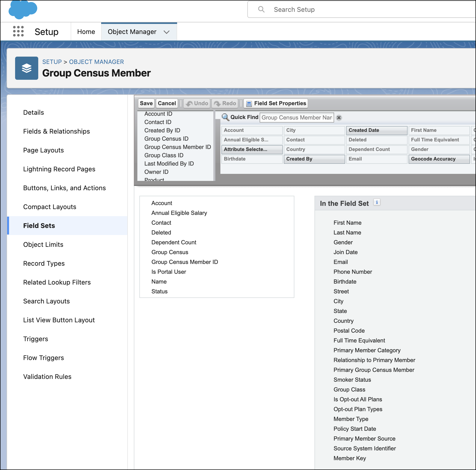Click the Group Census Member object layers icon
Screen dimensions: 476x470
(27, 68)
